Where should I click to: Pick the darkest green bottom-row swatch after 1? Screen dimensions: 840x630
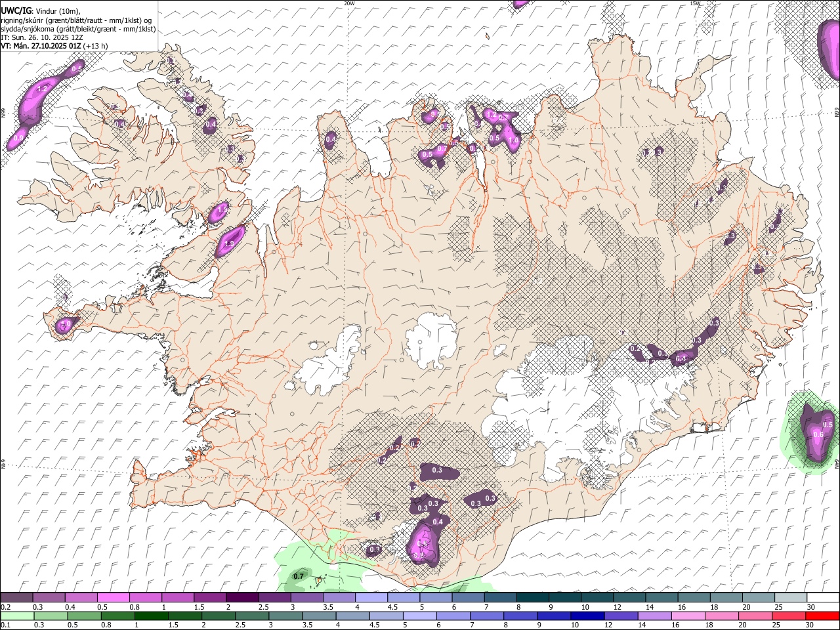click(152, 616)
